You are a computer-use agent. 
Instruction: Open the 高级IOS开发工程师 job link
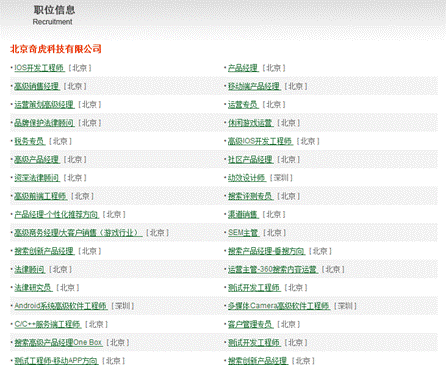pyautogui.click(x=261, y=141)
